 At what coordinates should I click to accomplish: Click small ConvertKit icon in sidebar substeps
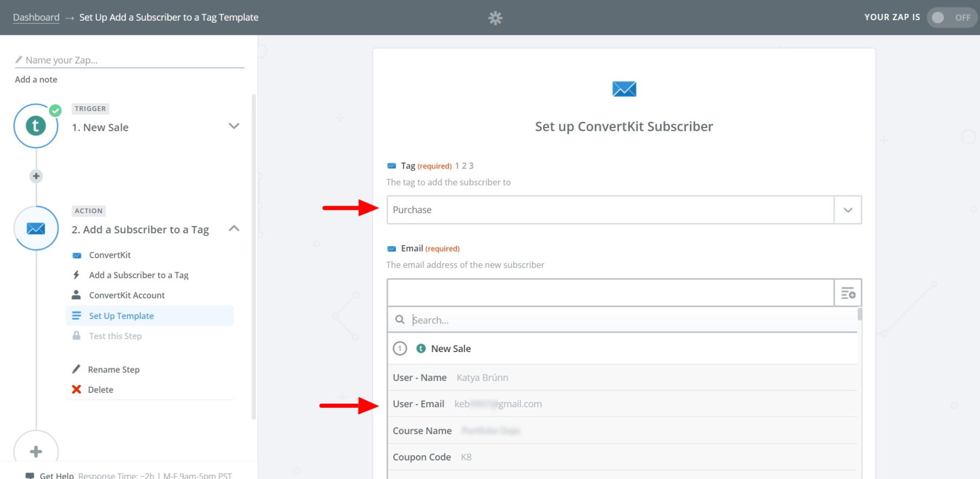[77, 256]
